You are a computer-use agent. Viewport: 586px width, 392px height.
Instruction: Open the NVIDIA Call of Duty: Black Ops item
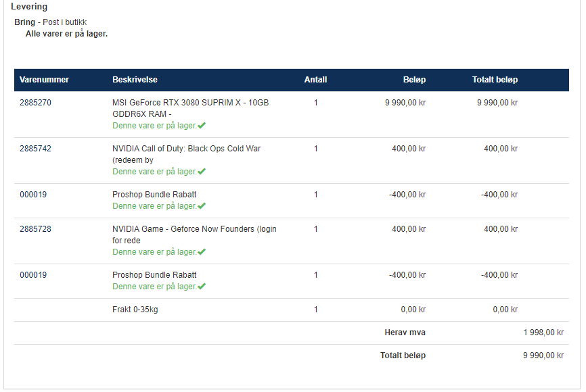187,154
